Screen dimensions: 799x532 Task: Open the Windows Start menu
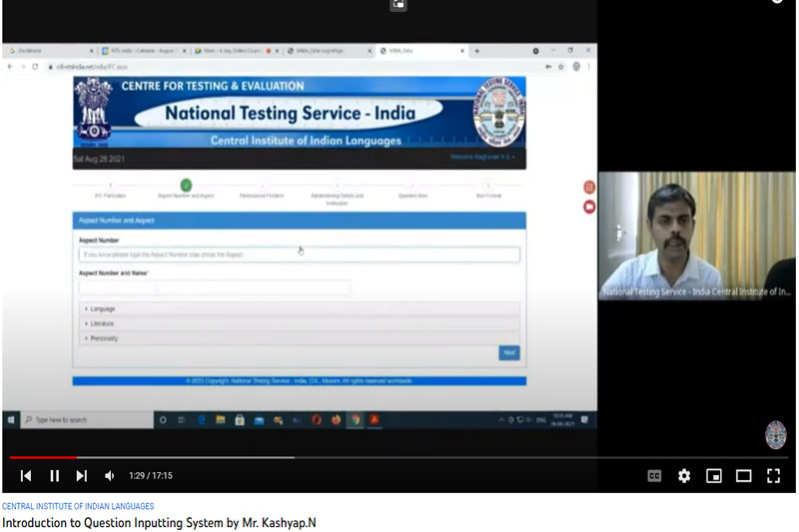click(11, 420)
